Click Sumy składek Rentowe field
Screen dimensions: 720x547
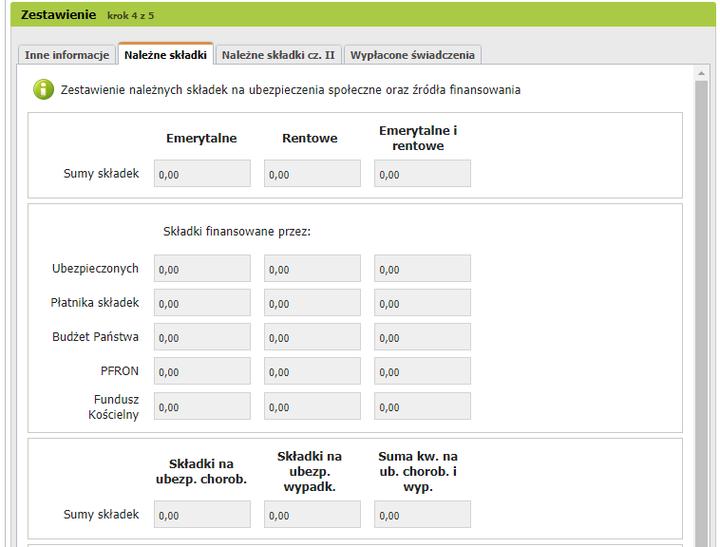(312, 174)
